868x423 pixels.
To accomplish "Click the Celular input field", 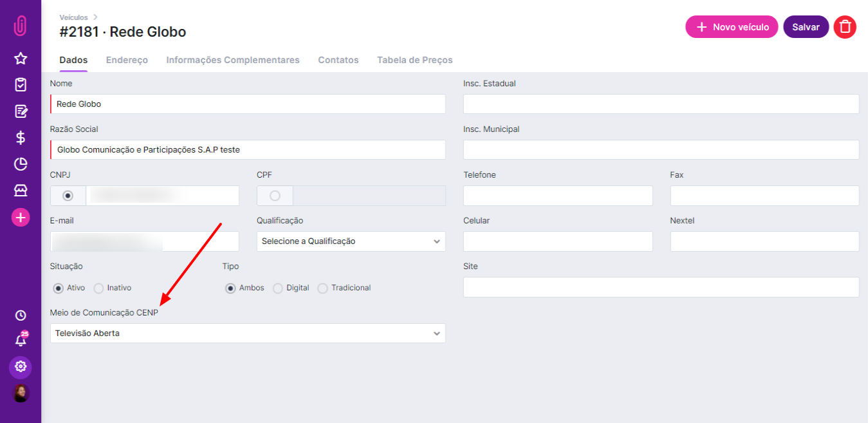I will tap(558, 241).
